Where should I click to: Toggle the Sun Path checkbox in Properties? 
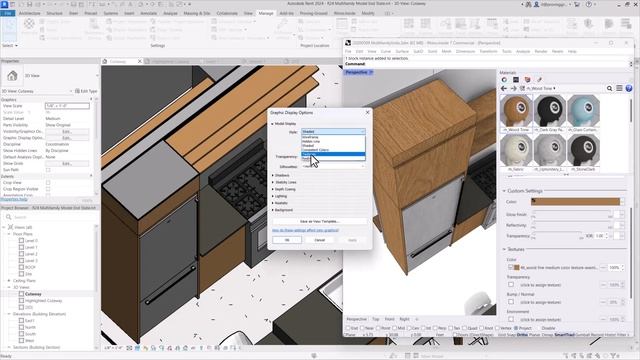(x=48, y=170)
